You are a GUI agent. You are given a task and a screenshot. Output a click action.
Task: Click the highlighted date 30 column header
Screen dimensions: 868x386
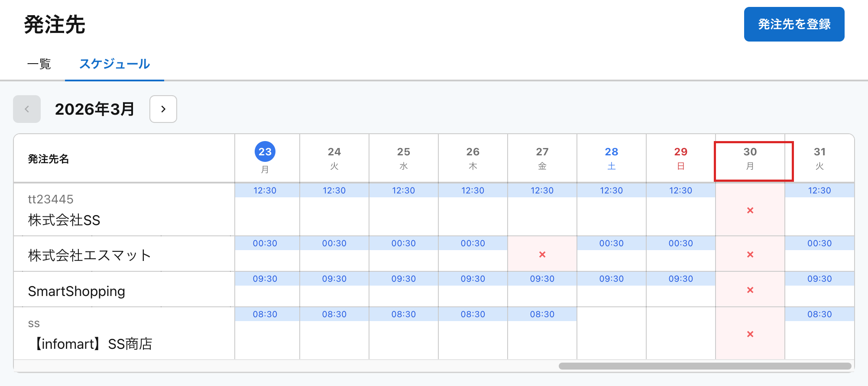[750, 158]
